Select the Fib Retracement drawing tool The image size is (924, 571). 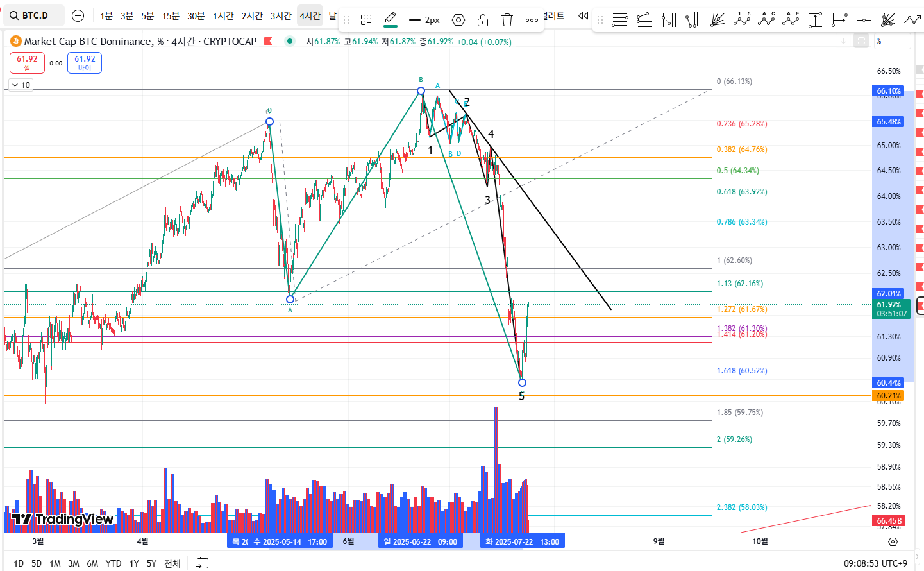620,20
